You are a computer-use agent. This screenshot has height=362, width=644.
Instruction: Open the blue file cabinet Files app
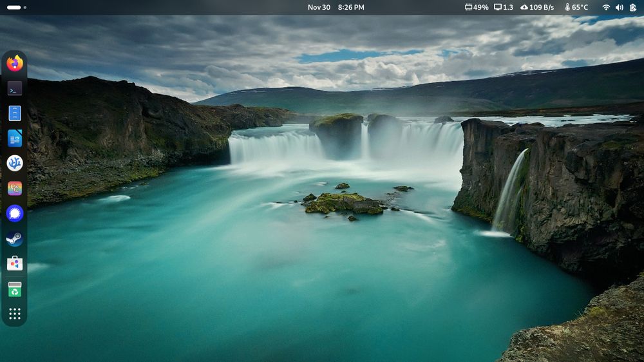click(x=15, y=113)
